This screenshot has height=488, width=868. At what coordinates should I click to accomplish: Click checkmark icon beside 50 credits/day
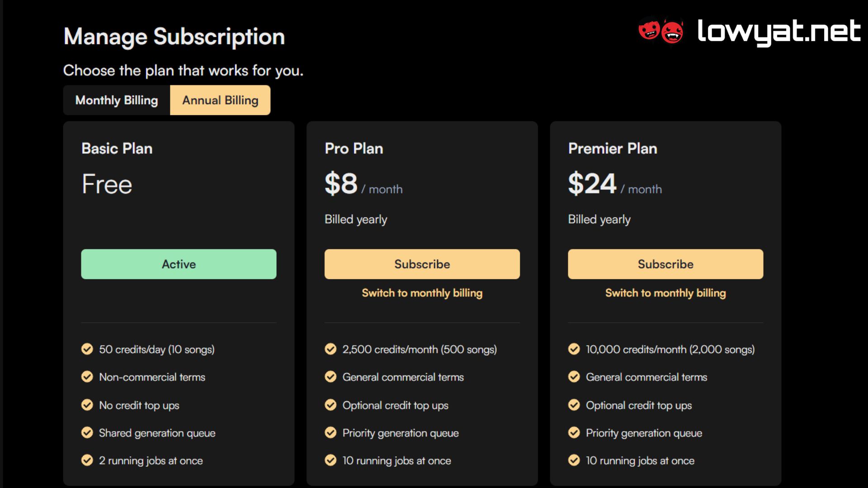tap(87, 349)
